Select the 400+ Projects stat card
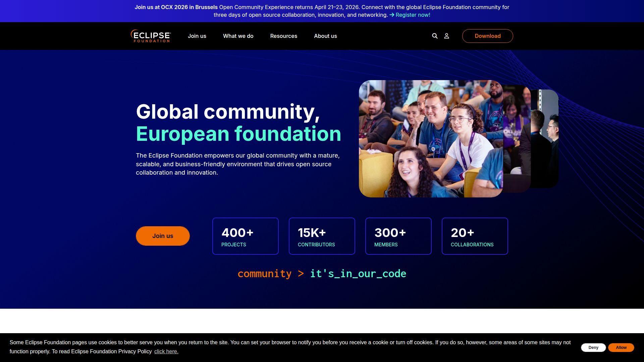This screenshot has width=644, height=362. [245, 236]
